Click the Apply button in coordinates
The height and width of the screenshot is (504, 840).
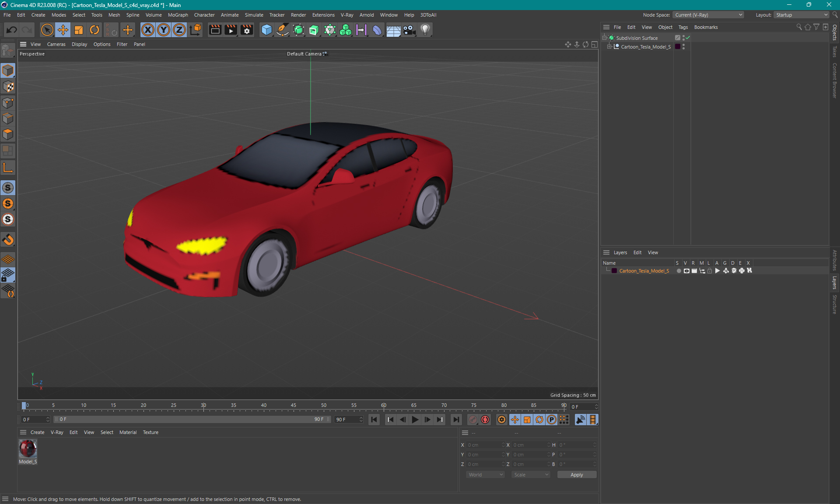(575, 475)
